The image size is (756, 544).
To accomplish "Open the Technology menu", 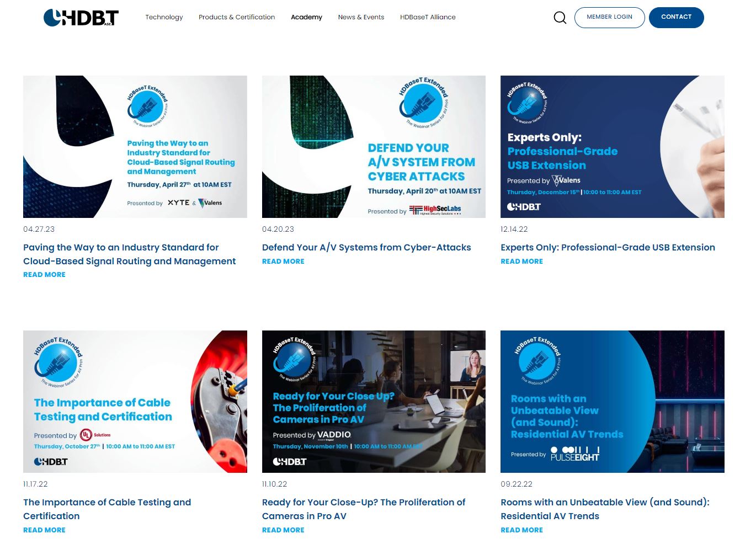I will pos(164,17).
